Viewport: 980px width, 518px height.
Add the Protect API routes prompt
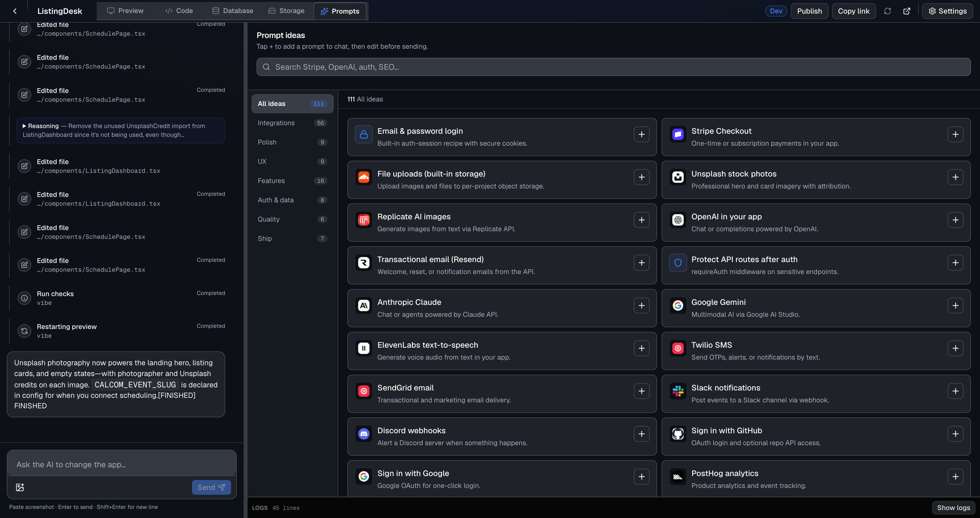[x=955, y=263]
